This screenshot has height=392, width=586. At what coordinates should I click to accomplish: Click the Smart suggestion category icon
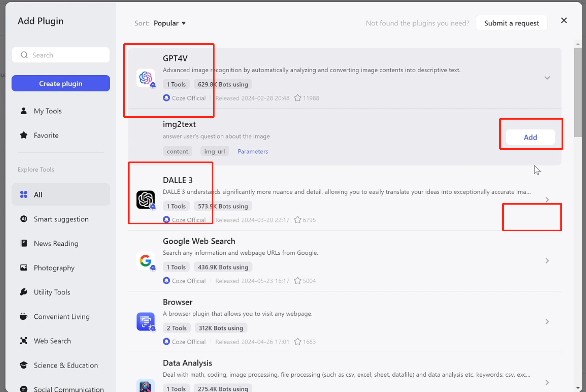tap(24, 219)
